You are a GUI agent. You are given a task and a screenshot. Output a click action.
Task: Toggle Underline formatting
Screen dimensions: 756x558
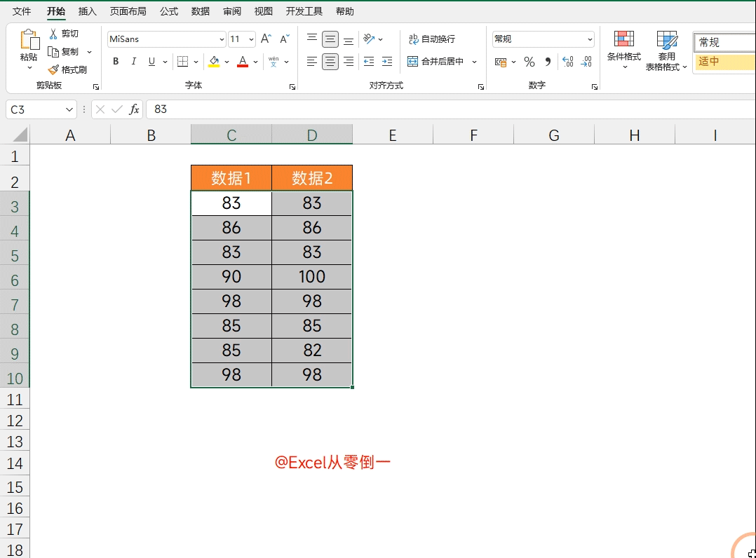click(152, 61)
